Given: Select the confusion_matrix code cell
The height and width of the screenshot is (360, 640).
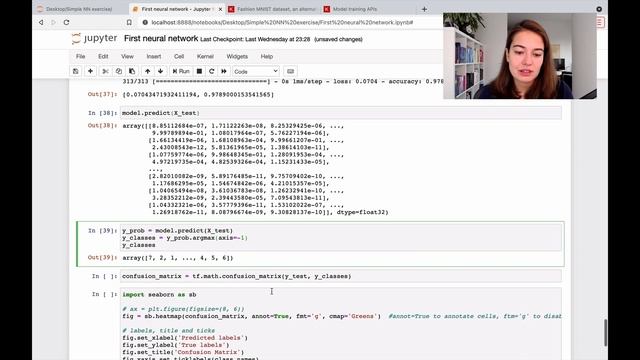Looking at the screenshot, I should (341, 276).
